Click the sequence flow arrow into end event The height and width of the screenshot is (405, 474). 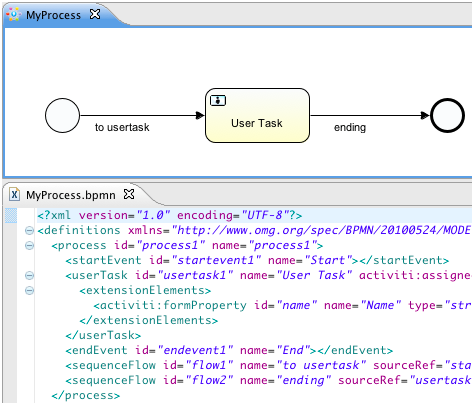[x=370, y=116]
